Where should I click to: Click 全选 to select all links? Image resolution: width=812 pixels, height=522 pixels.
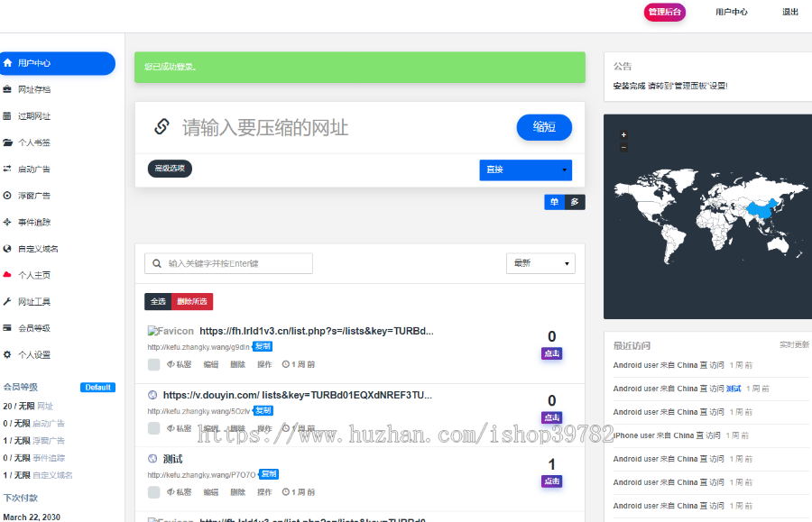(x=158, y=301)
